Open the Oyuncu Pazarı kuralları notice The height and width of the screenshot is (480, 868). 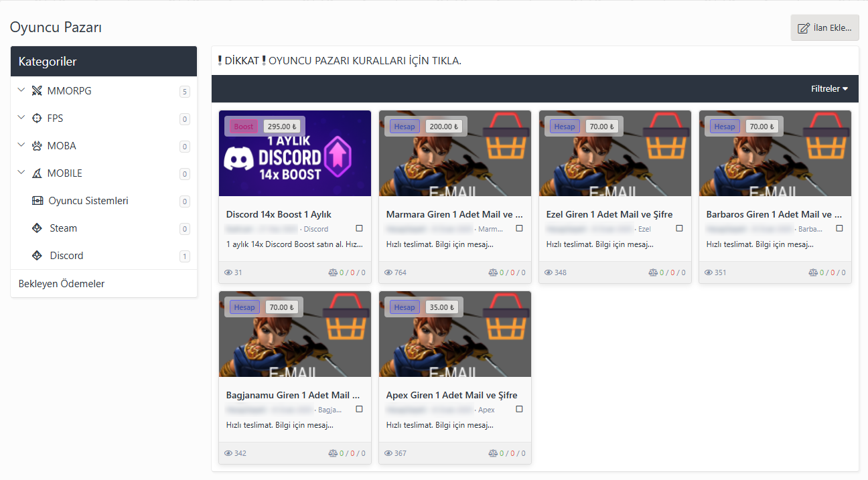coord(340,61)
